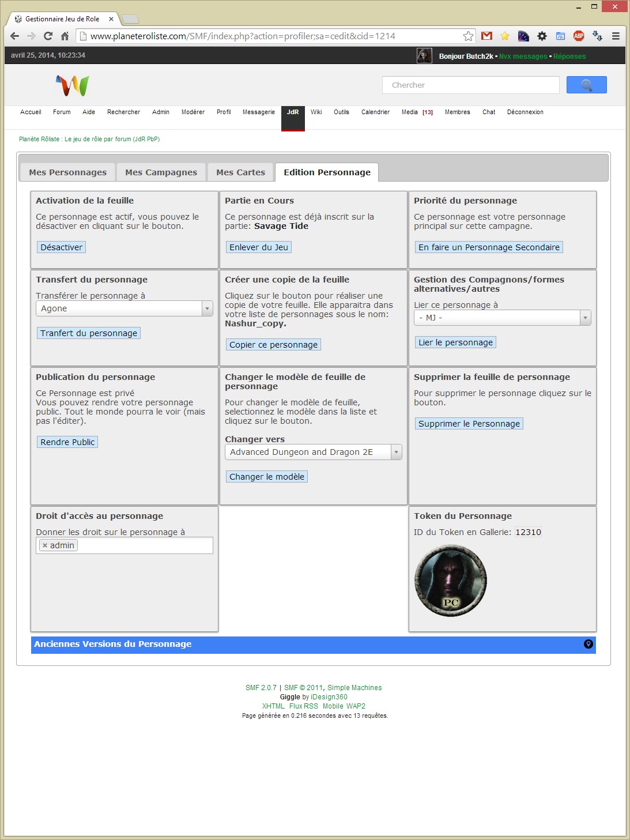
Task: Remove the admin tag from access rights
Action: (x=45, y=545)
